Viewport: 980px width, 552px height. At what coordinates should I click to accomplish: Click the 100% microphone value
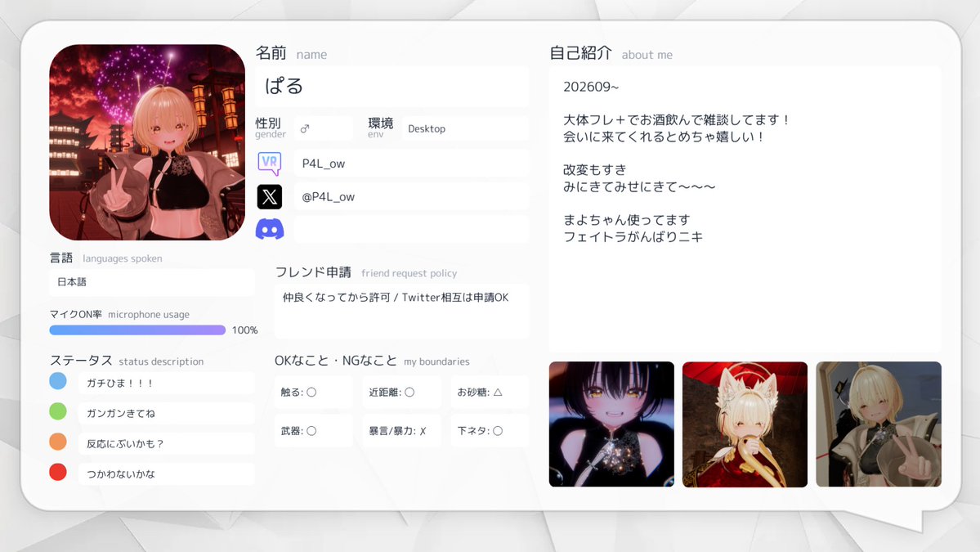click(x=244, y=330)
